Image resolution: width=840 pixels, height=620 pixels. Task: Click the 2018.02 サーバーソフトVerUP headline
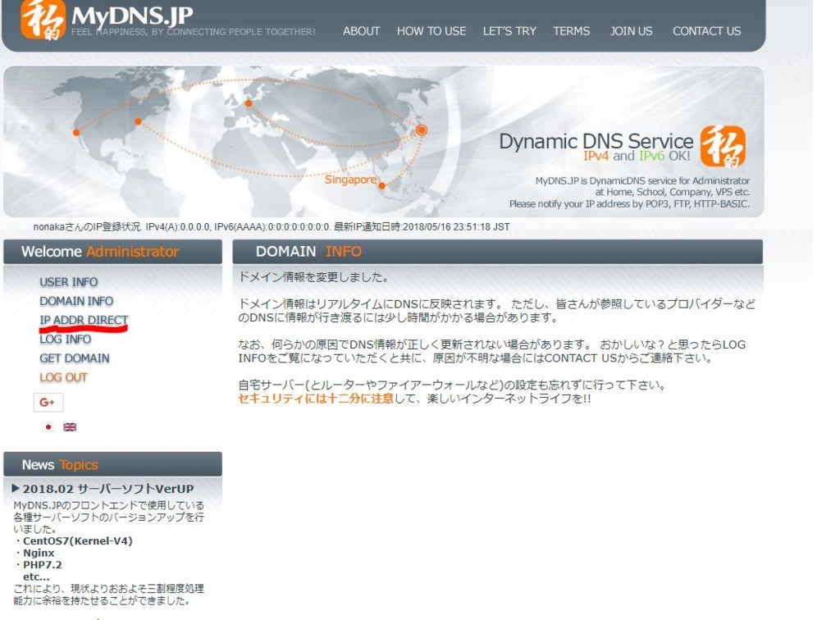point(108,489)
